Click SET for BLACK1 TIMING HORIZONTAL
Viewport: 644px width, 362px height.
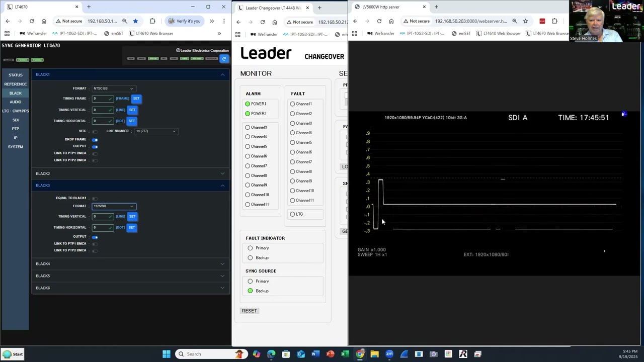pos(132,121)
